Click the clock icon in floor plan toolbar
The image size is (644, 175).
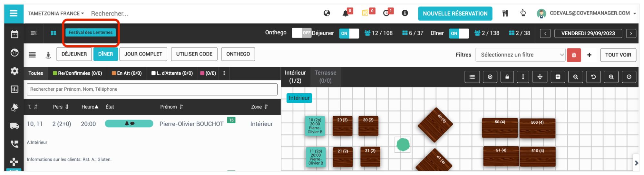629,77
